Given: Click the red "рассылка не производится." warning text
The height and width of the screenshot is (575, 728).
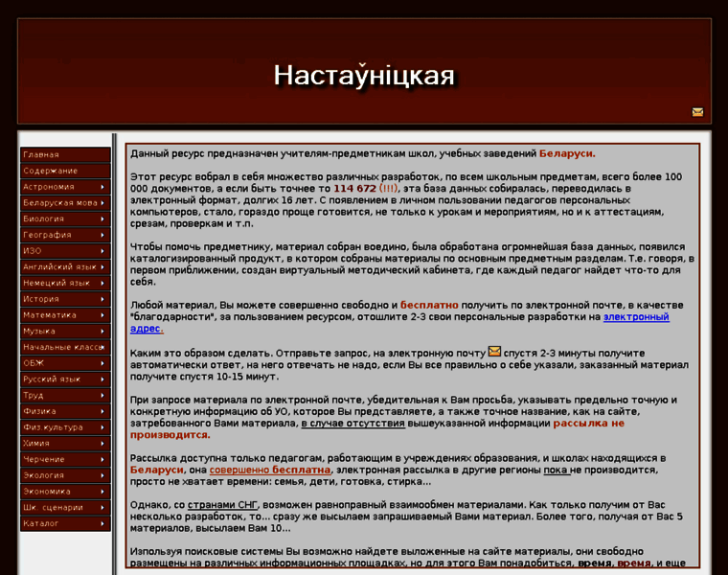Looking at the screenshot, I should (589, 424).
